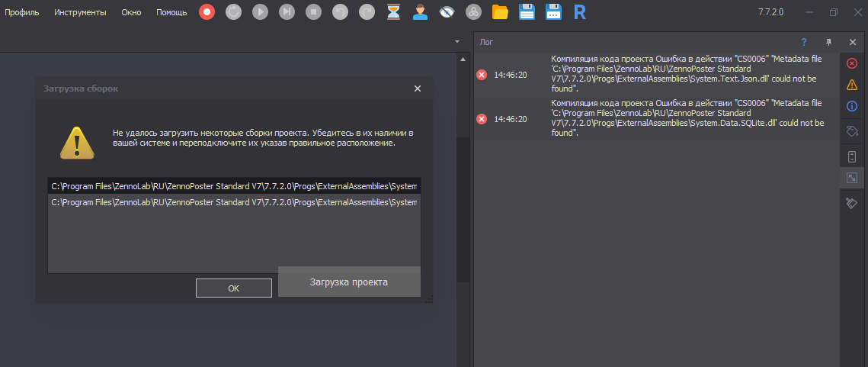868x367 pixels.
Task: Start recording with the red Record button
Action: pos(207,11)
